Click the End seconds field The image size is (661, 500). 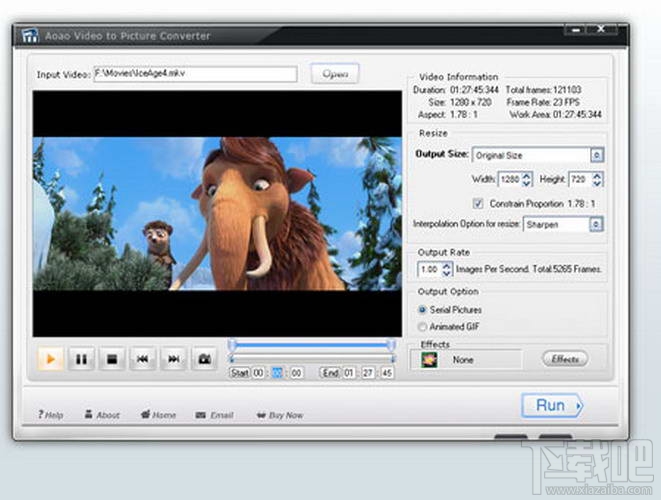(387, 373)
